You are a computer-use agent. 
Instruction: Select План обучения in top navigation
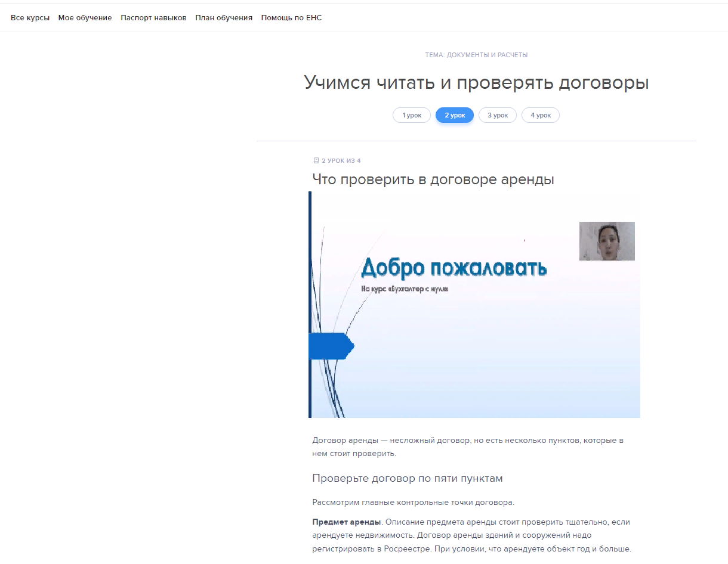click(224, 18)
